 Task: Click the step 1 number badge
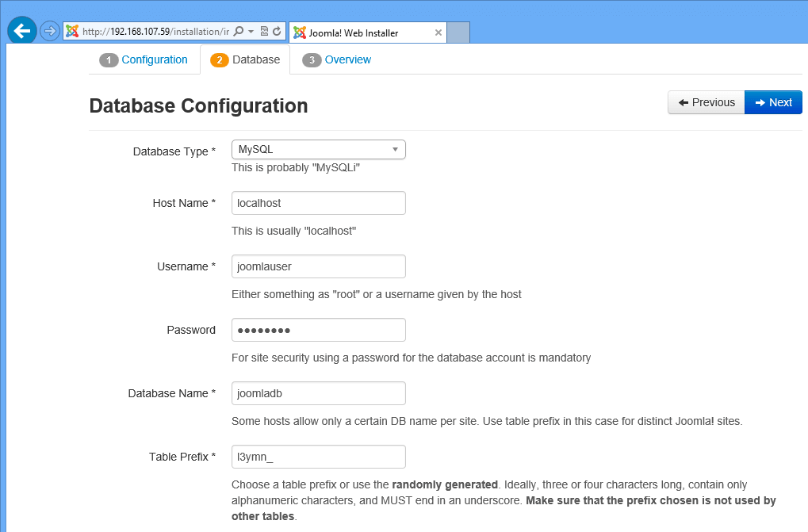[x=109, y=60]
